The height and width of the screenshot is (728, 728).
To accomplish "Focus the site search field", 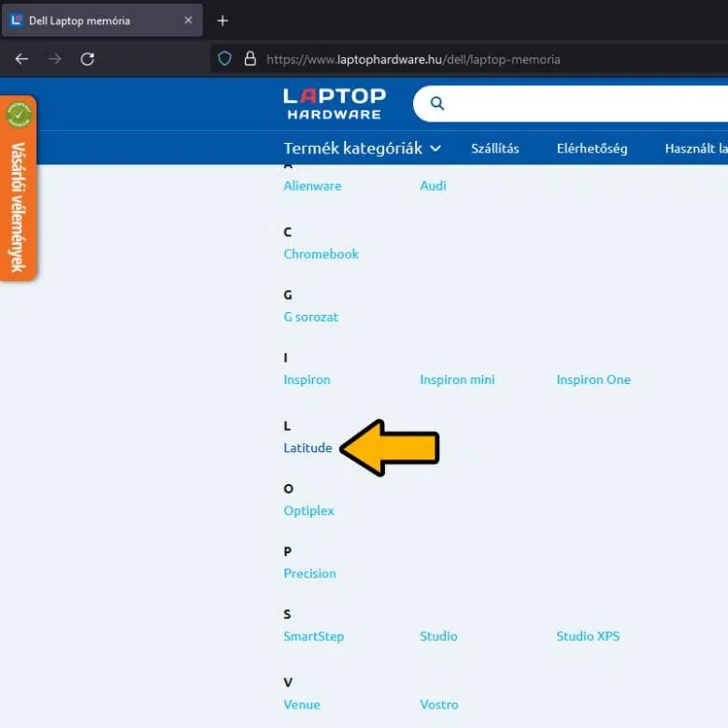I will click(x=570, y=104).
